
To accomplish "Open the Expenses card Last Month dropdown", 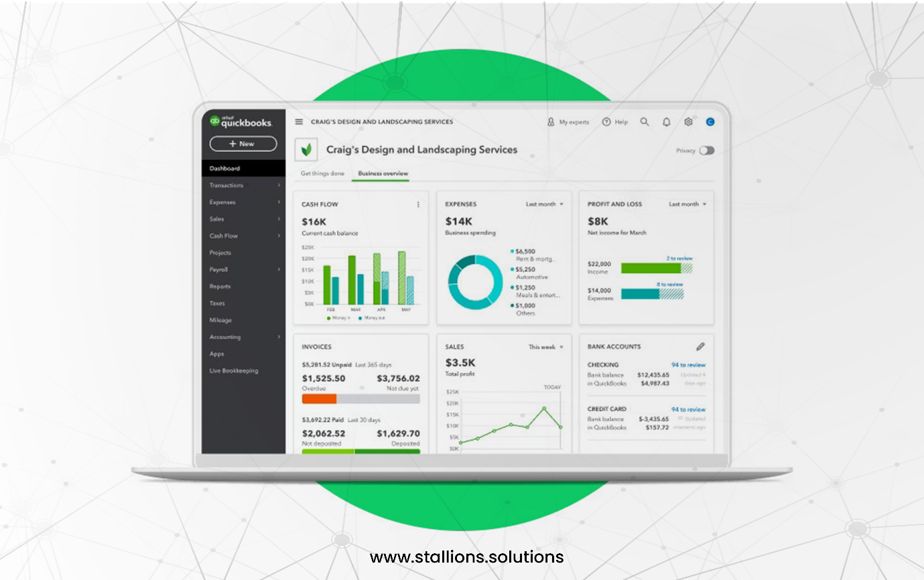I will pos(542,204).
